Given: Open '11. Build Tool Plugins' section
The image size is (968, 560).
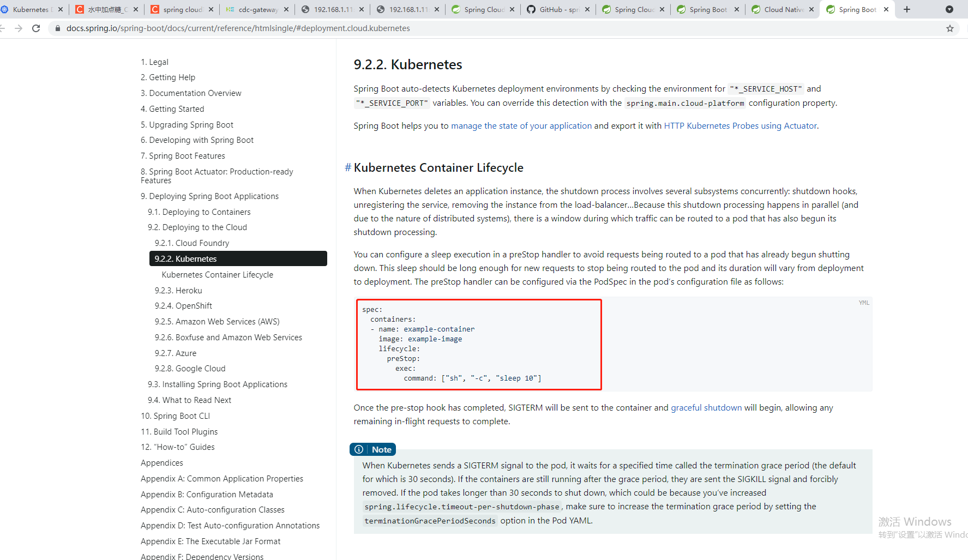Looking at the screenshot, I should pyautogui.click(x=179, y=432).
